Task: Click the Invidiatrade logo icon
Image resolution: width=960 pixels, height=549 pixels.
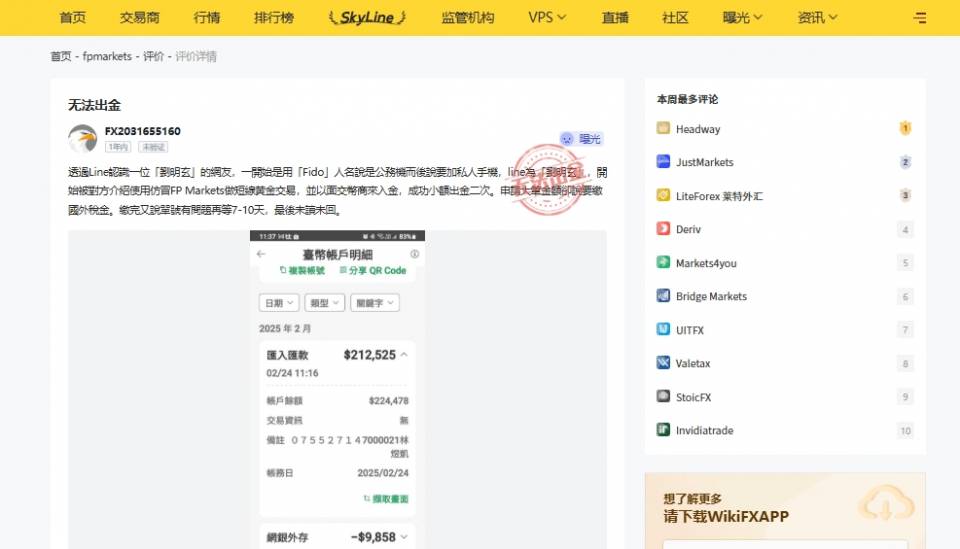Action: (x=663, y=429)
